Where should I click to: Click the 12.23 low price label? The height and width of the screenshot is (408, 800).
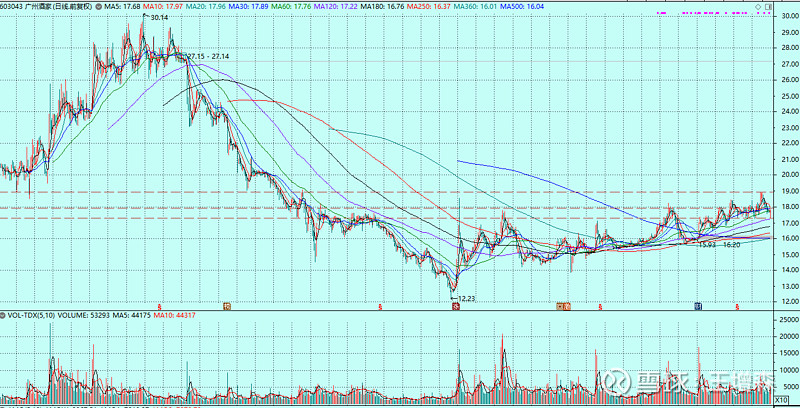point(466,297)
